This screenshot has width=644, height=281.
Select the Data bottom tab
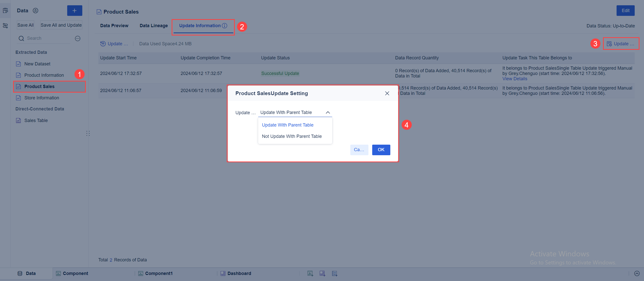tap(26, 273)
